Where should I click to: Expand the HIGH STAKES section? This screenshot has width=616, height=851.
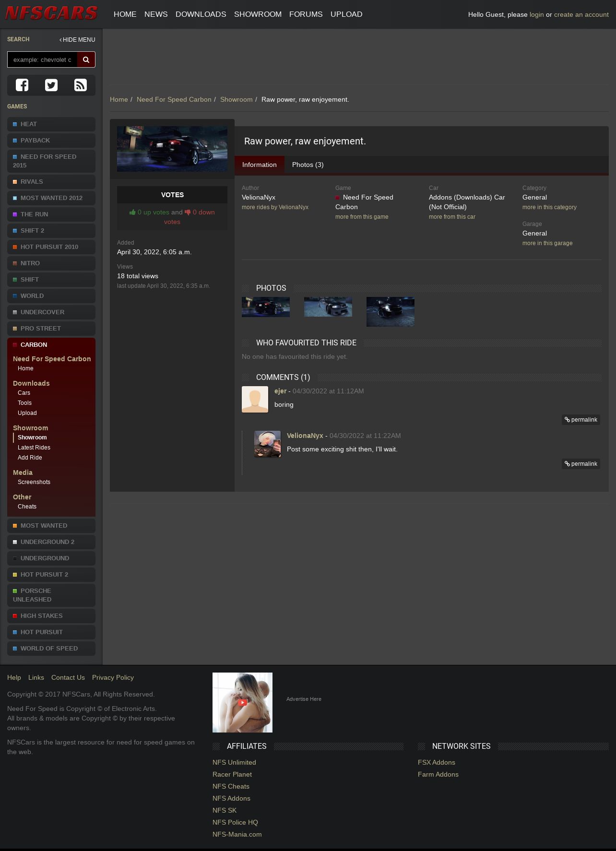point(51,616)
